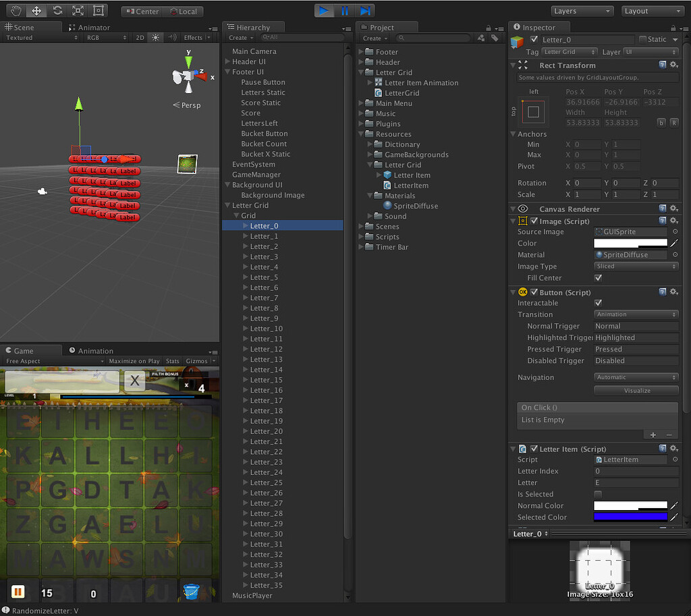Select the Rotate tool
This screenshot has width=691, height=616.
(57, 11)
